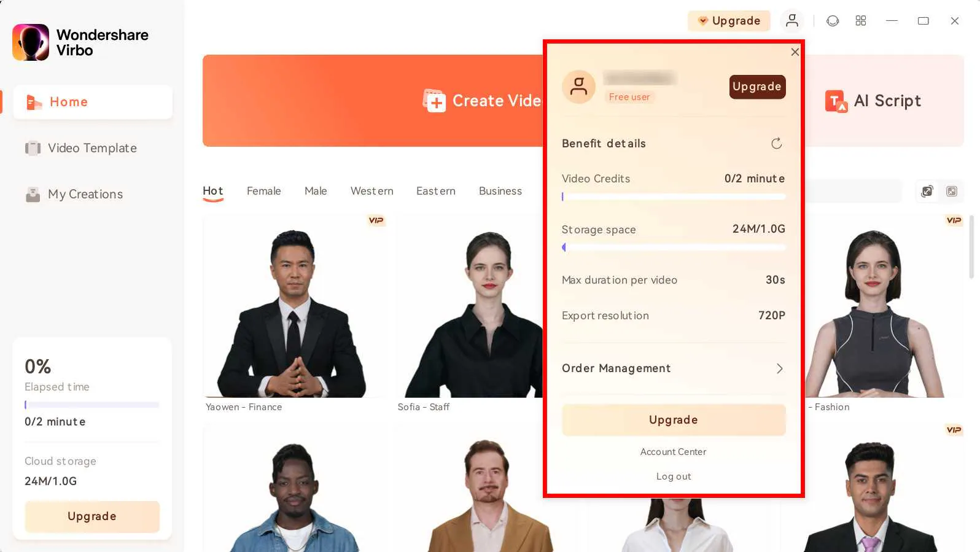Click the '720P' export resolution value

coord(772,316)
